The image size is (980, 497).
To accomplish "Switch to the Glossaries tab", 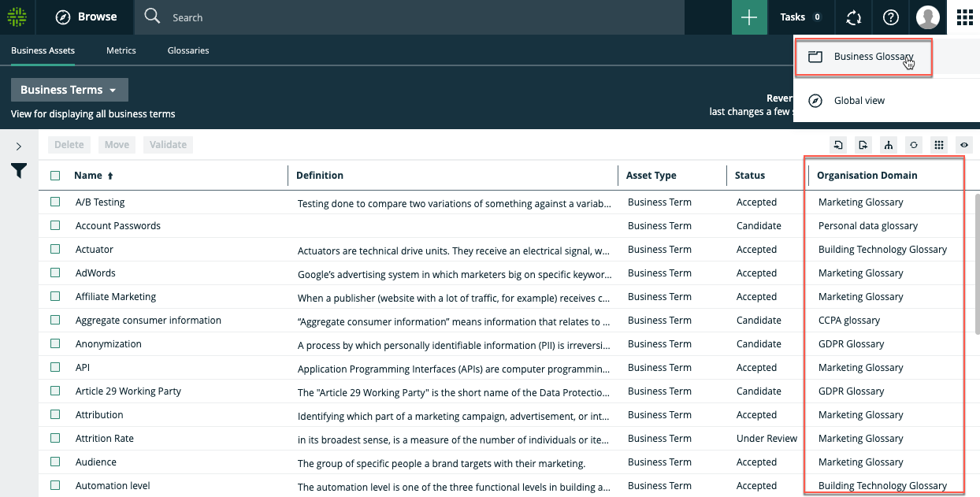I will 188,50.
